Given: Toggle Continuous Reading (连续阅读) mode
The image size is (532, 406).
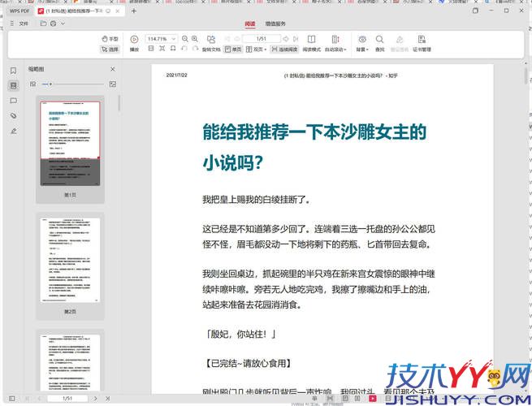Looking at the screenshot, I should pyautogui.click(x=284, y=50).
